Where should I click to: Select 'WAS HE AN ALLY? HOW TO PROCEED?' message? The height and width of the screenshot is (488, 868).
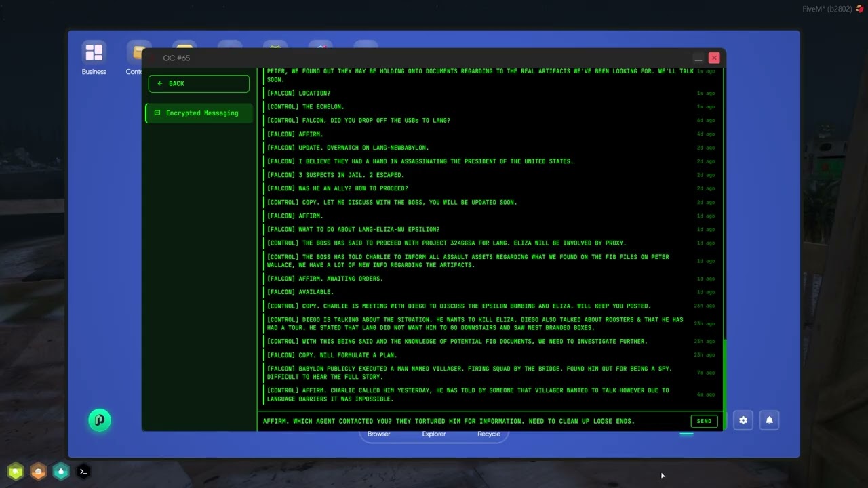click(490, 188)
